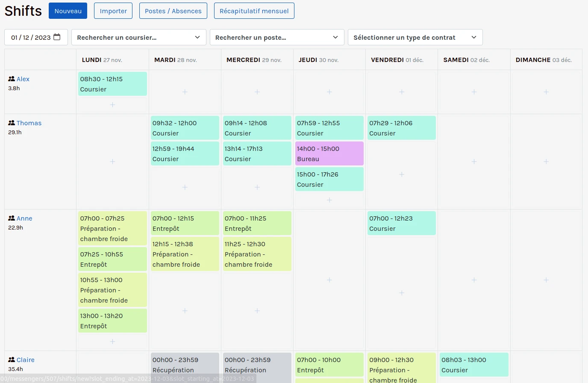The height and width of the screenshot is (383, 588).
Task: Open Thomas's 09h32 - 12h00 Coursier shift
Action: pos(185,128)
